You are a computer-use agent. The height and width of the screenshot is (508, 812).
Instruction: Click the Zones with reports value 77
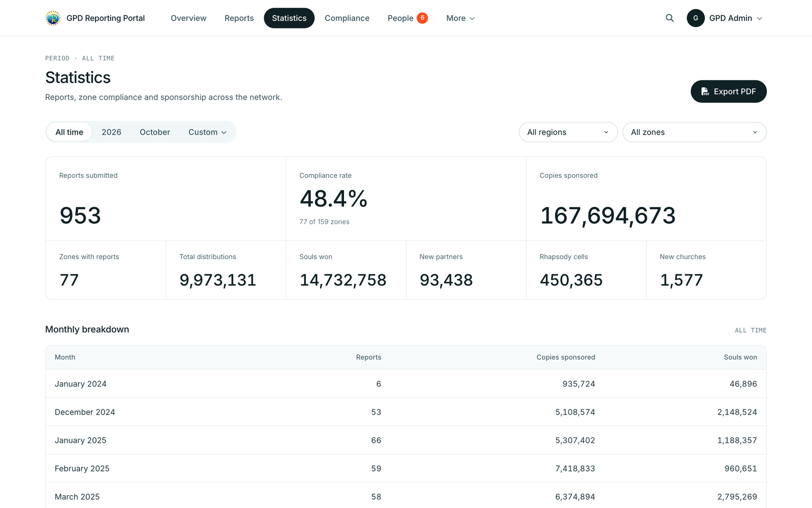(x=69, y=280)
